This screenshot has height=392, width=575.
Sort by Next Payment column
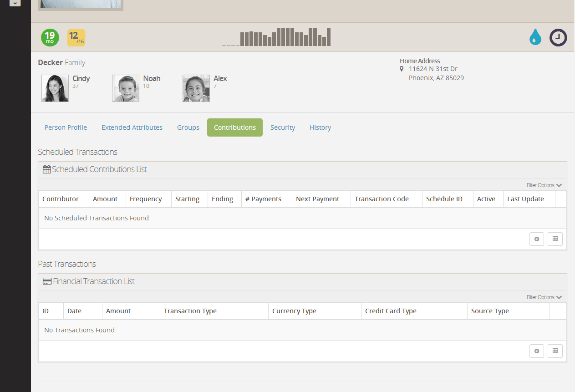coord(317,199)
